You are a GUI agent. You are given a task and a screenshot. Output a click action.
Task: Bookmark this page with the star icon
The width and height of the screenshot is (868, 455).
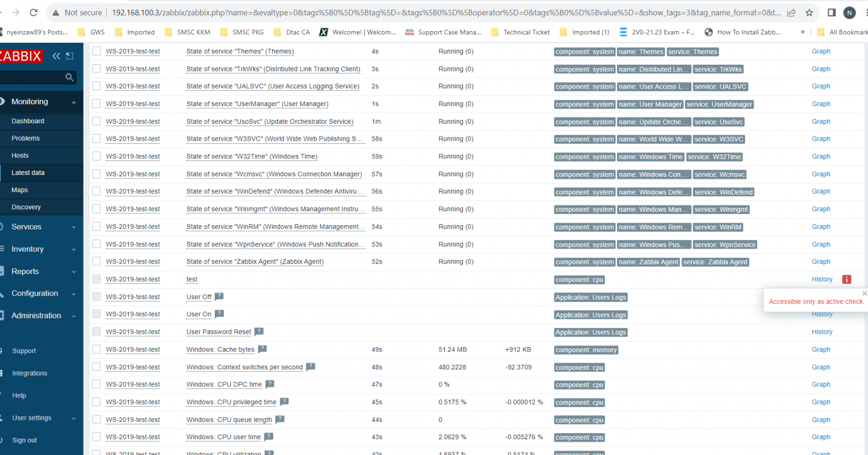click(809, 13)
